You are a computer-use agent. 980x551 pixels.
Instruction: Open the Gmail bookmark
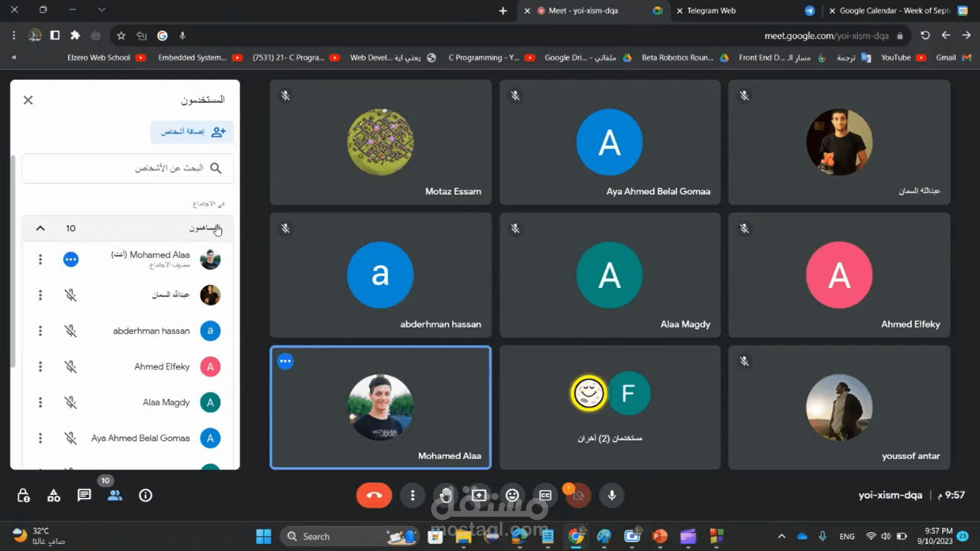[x=953, y=58]
